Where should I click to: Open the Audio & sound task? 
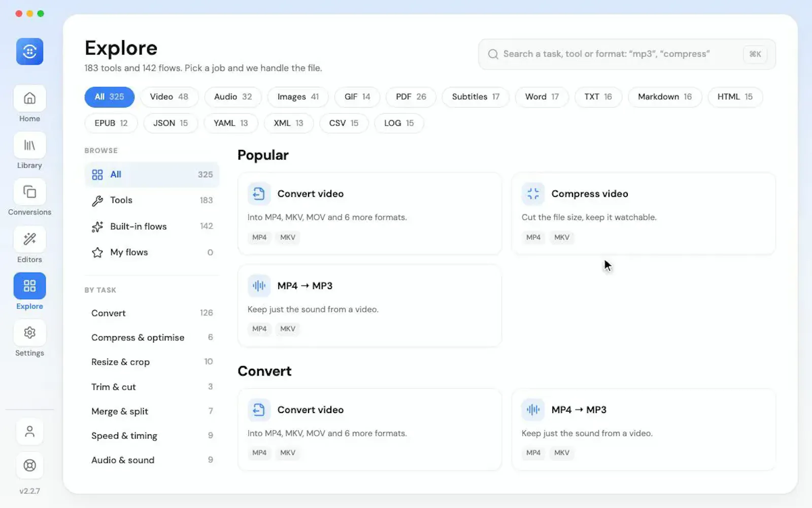click(152, 460)
